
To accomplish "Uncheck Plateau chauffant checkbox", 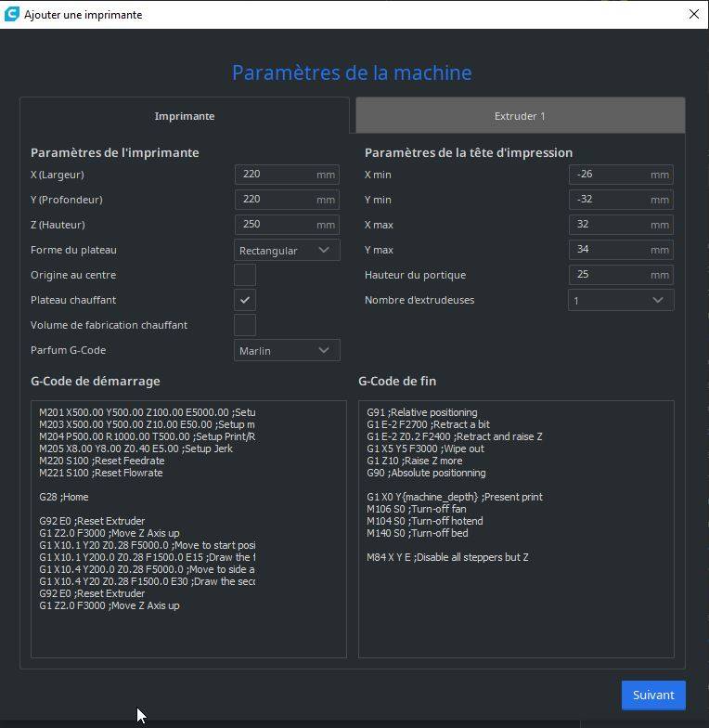I will (245, 300).
